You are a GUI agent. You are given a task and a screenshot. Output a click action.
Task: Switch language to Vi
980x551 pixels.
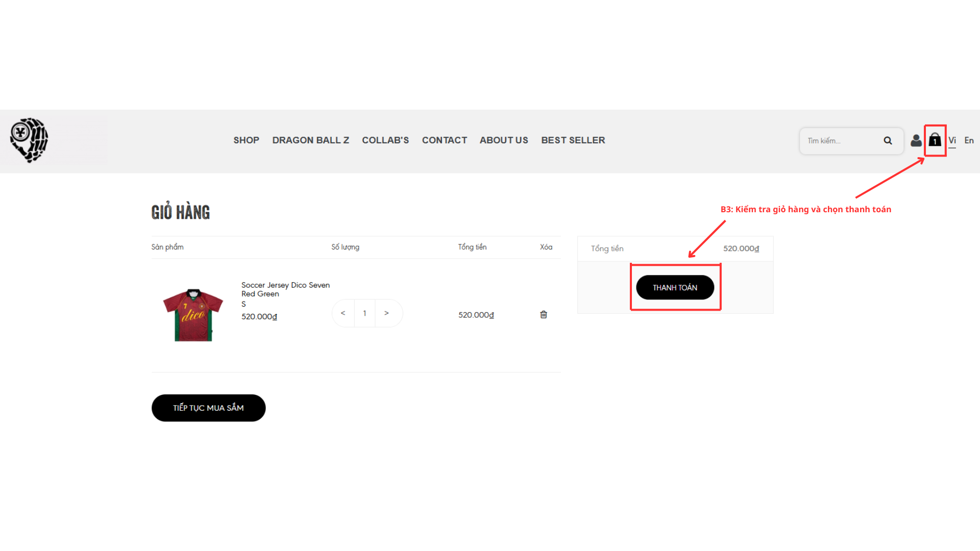point(952,140)
